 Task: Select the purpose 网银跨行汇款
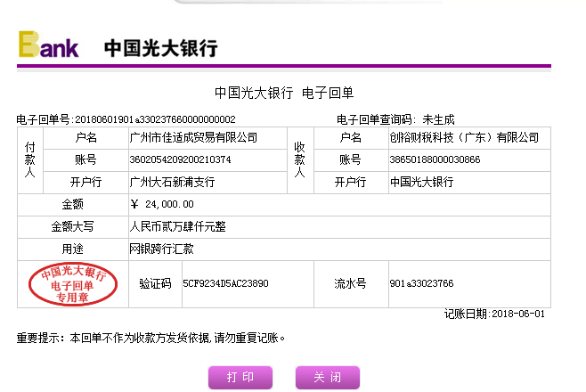point(161,249)
